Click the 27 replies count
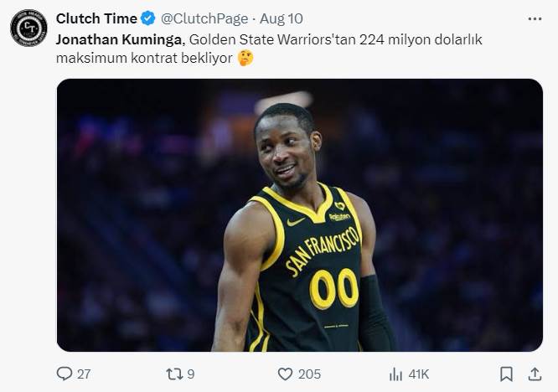 (84, 374)
